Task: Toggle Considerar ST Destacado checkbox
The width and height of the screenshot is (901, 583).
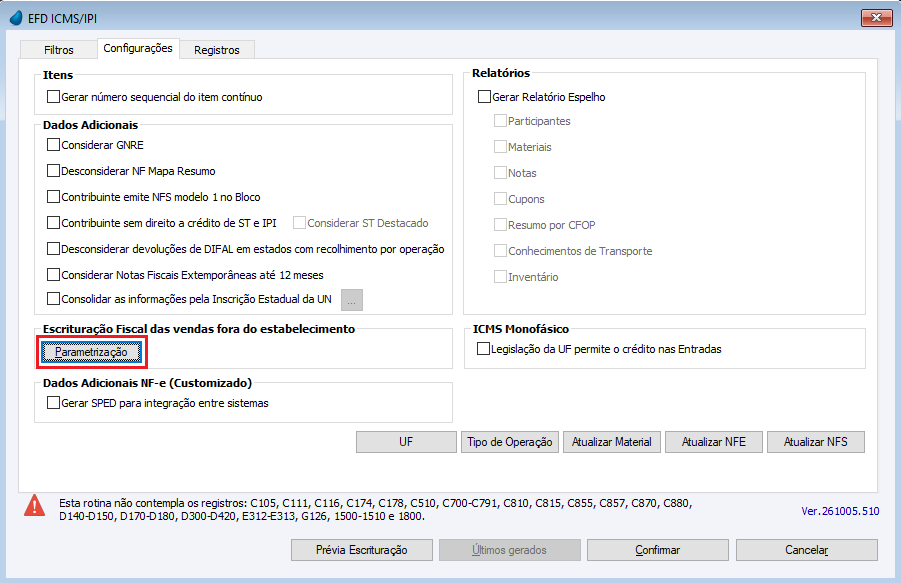Action: (x=299, y=222)
